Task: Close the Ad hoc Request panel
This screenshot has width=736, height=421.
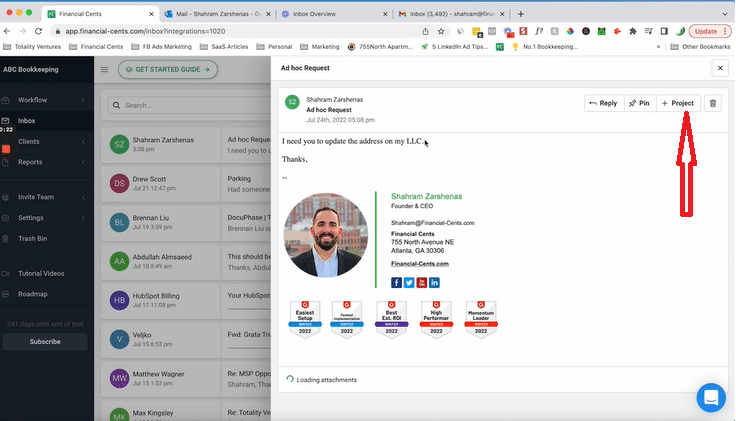Action: coord(720,68)
